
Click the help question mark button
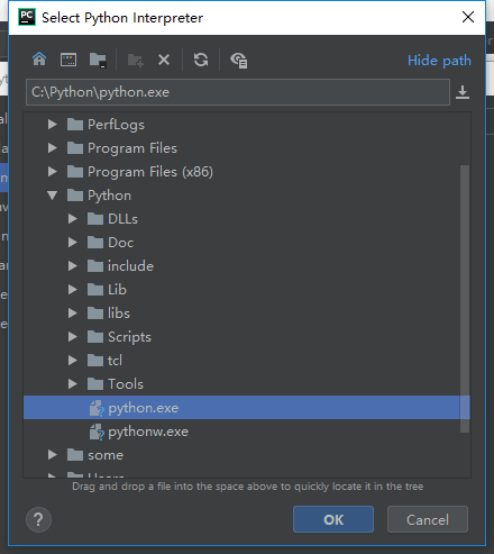point(39,519)
